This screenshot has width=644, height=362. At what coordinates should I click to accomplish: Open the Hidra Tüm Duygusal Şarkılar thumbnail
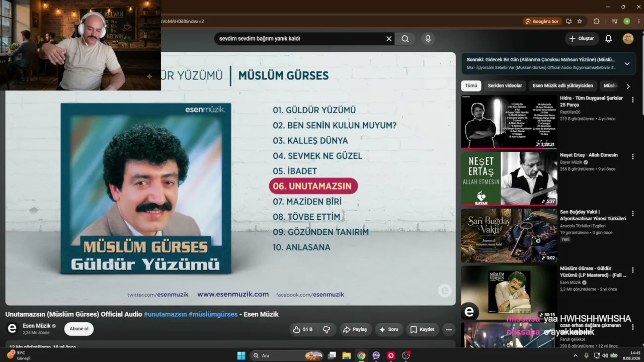click(x=509, y=122)
